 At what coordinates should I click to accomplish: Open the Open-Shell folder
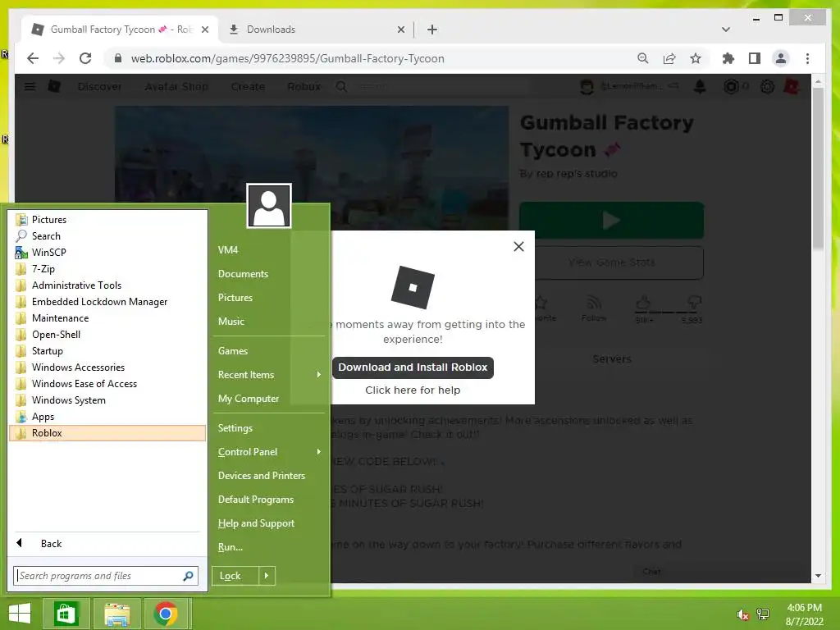point(107,335)
